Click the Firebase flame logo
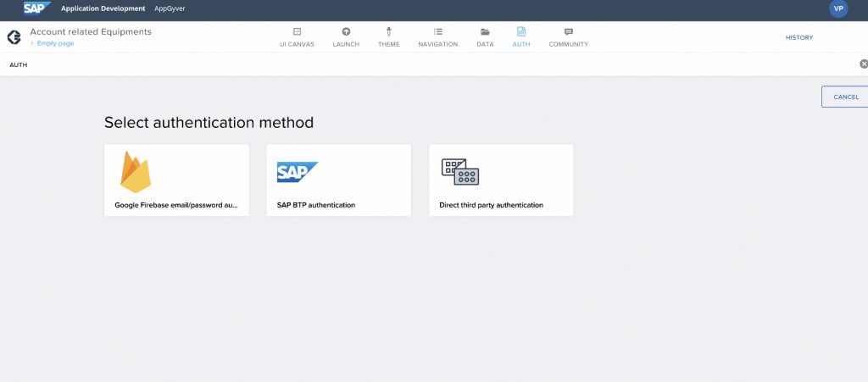This screenshot has width=868, height=382. coord(136,172)
